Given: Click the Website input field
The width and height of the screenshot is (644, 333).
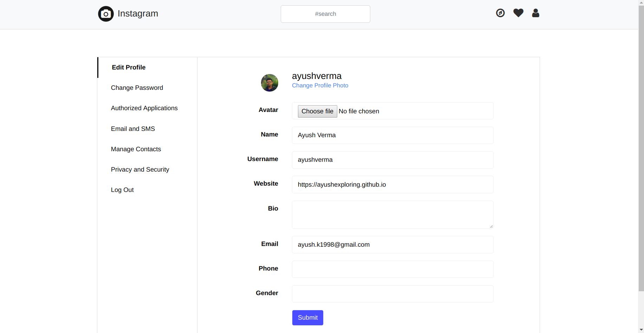Looking at the screenshot, I should (x=393, y=185).
